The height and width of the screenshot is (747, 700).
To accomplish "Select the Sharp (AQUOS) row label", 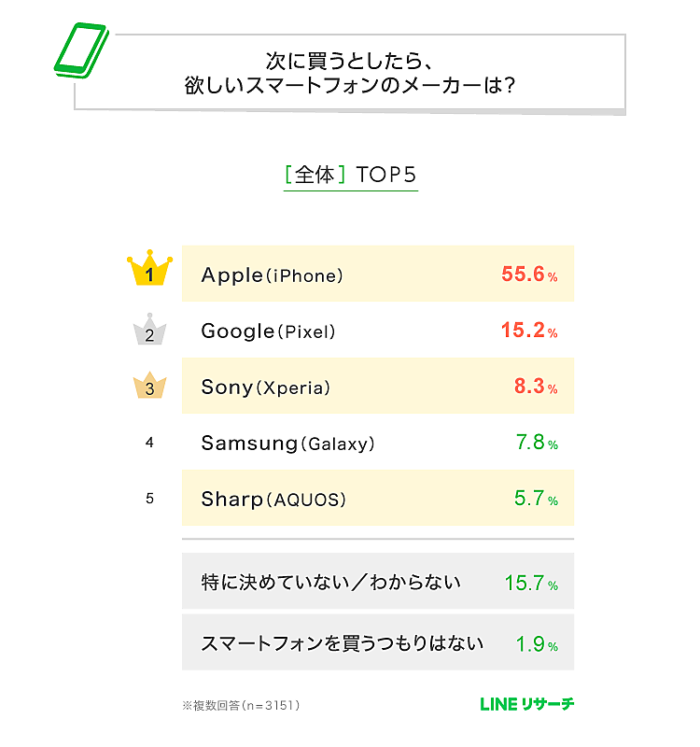I will click(273, 500).
